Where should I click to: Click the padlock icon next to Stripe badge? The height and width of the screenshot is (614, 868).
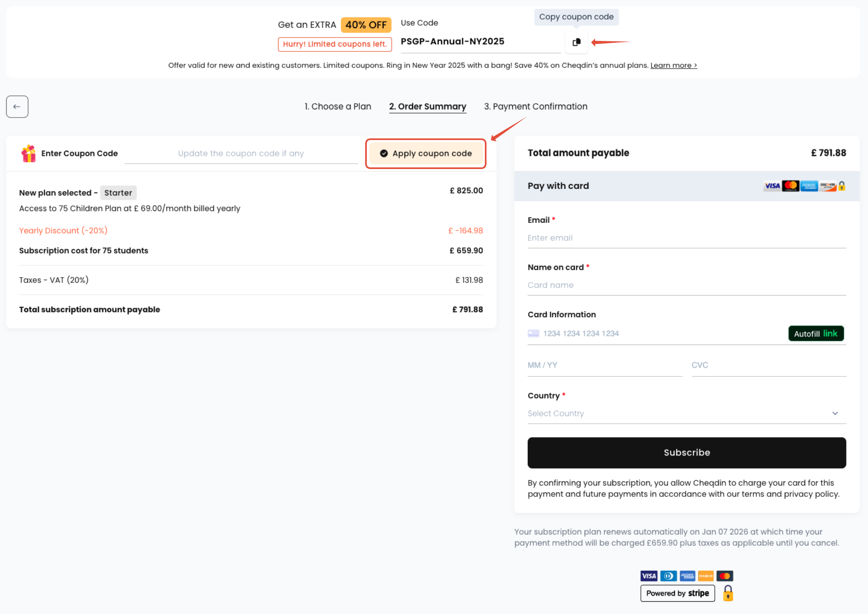pyautogui.click(x=728, y=593)
